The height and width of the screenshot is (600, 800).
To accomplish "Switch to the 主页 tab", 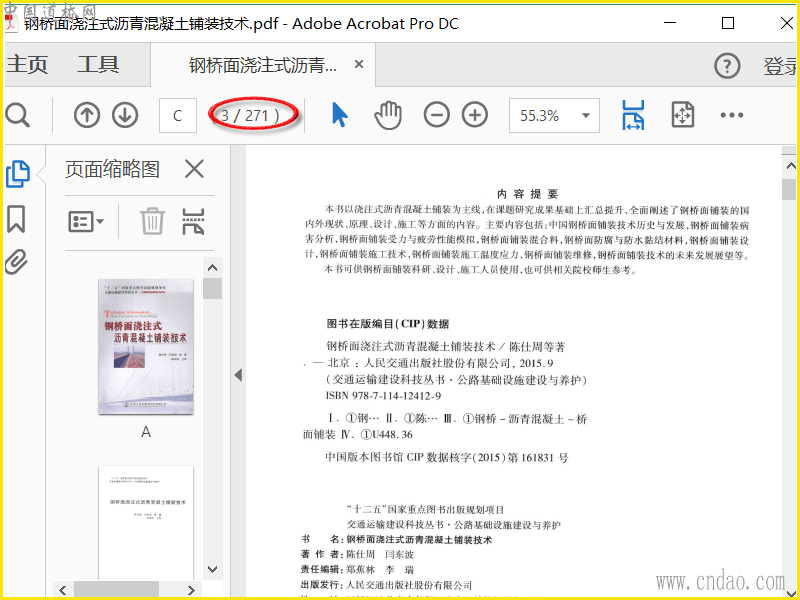I will 27,65.
